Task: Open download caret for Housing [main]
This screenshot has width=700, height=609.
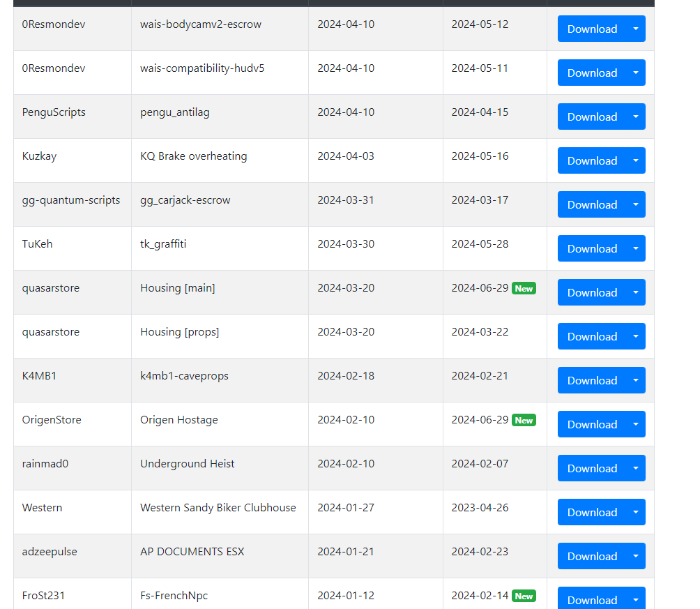Action: tap(636, 292)
